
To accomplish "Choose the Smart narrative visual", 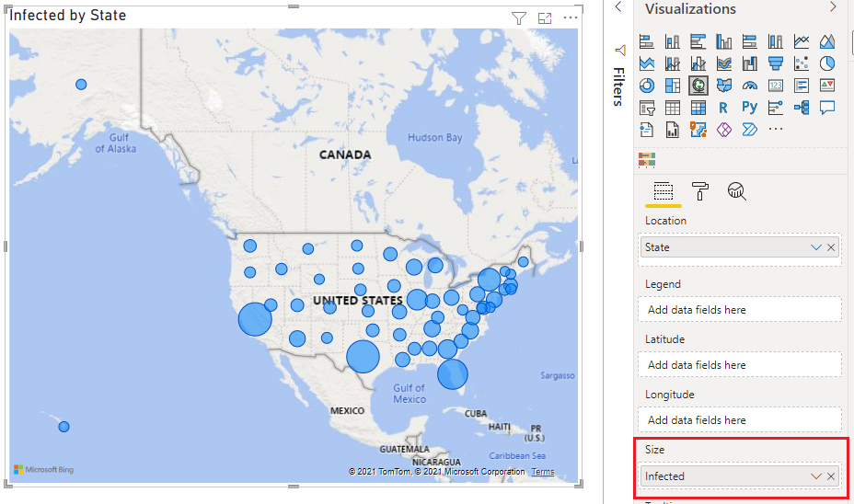I will 647,130.
